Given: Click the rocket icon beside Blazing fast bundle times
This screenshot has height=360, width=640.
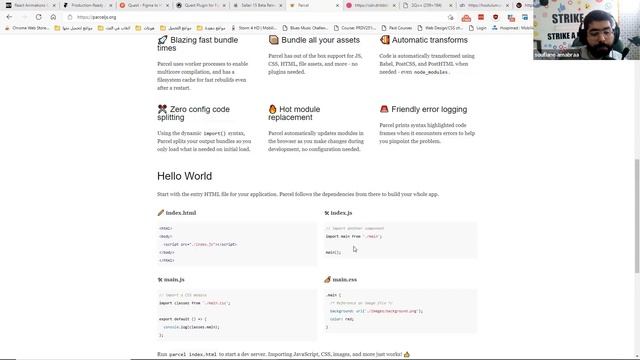Looking at the screenshot, I should pyautogui.click(x=162, y=40).
